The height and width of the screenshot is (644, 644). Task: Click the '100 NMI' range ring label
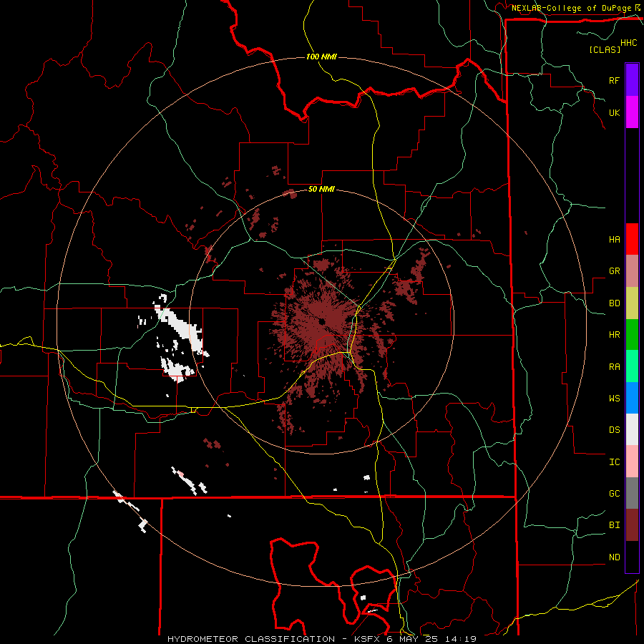(x=321, y=57)
